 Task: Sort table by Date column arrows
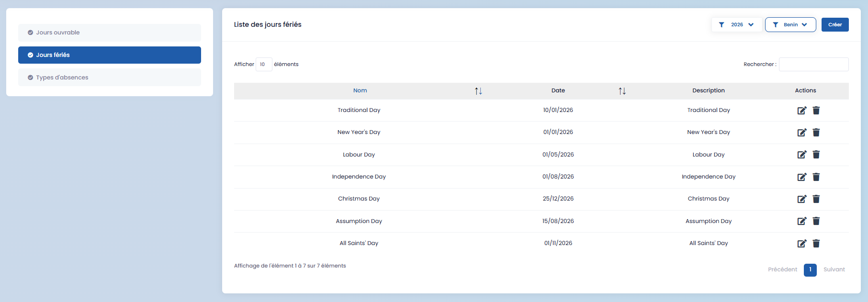622,91
